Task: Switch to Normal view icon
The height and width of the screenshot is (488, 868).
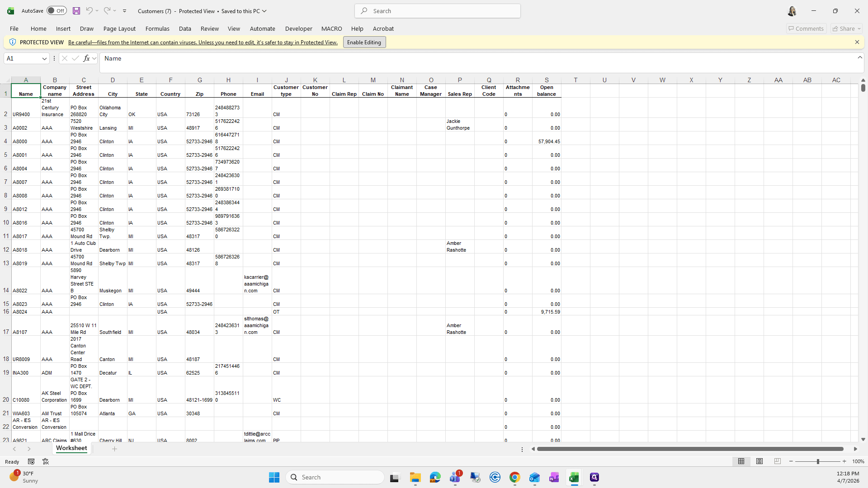Action: point(741,461)
